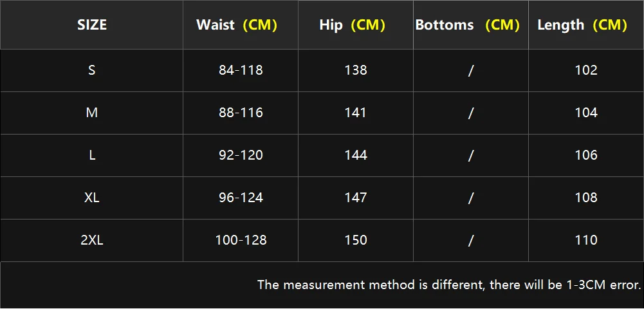644x309 pixels.
Task: Select the size S row label
Action: pyautogui.click(x=91, y=70)
